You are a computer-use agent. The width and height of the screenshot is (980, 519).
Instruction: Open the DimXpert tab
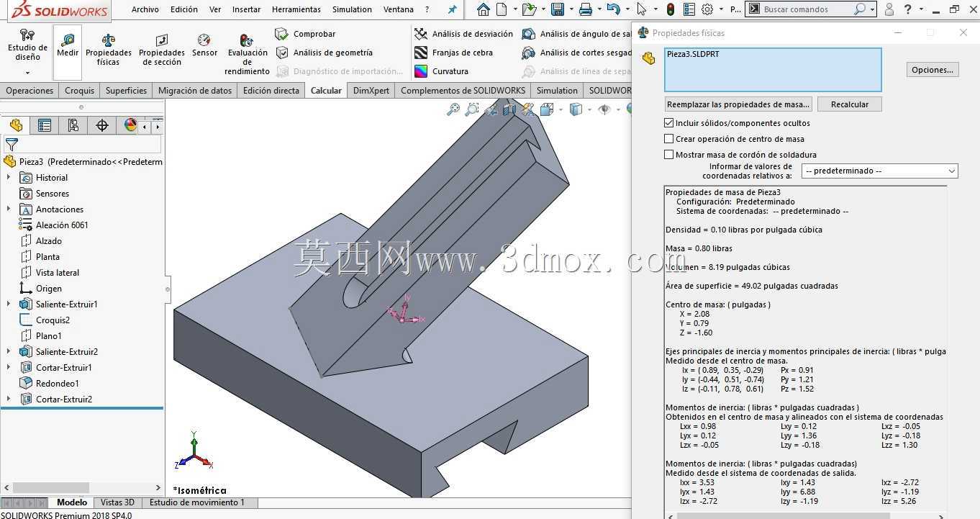[371, 91]
